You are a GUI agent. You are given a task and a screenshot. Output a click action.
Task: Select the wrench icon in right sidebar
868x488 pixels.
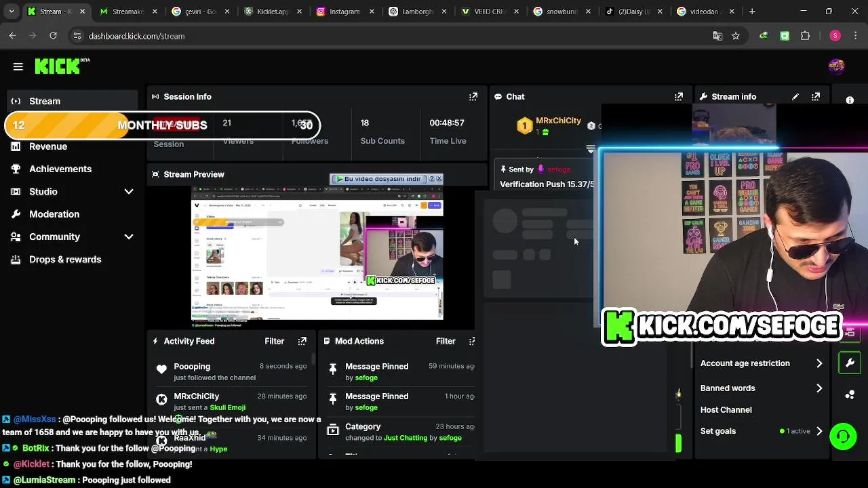click(850, 363)
